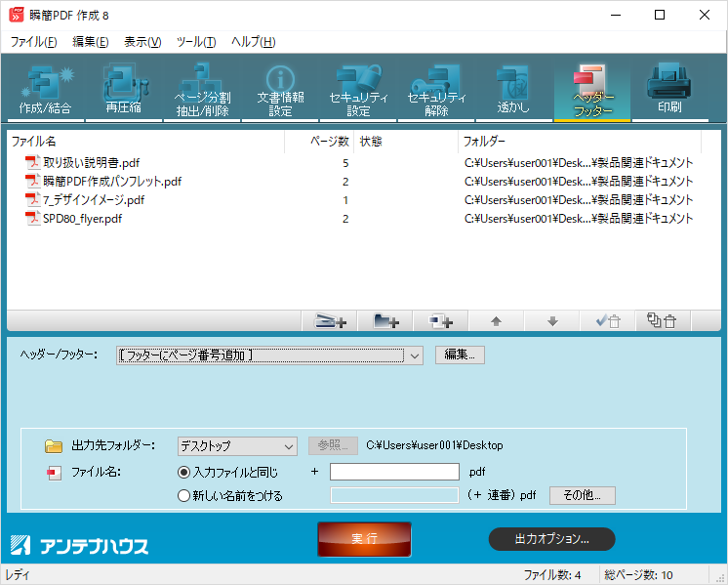Select セキュリティ設定 tool
728x585 pixels.
[358, 90]
